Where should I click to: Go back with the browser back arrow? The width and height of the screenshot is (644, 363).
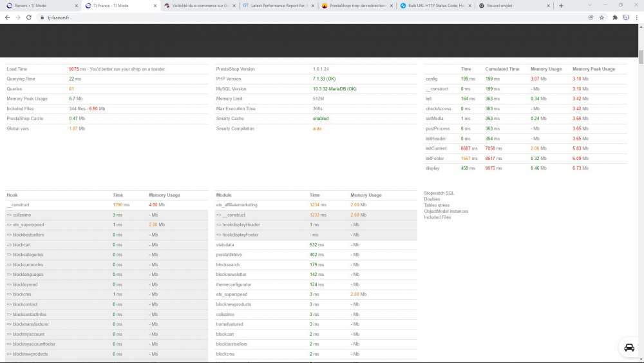click(x=7, y=17)
